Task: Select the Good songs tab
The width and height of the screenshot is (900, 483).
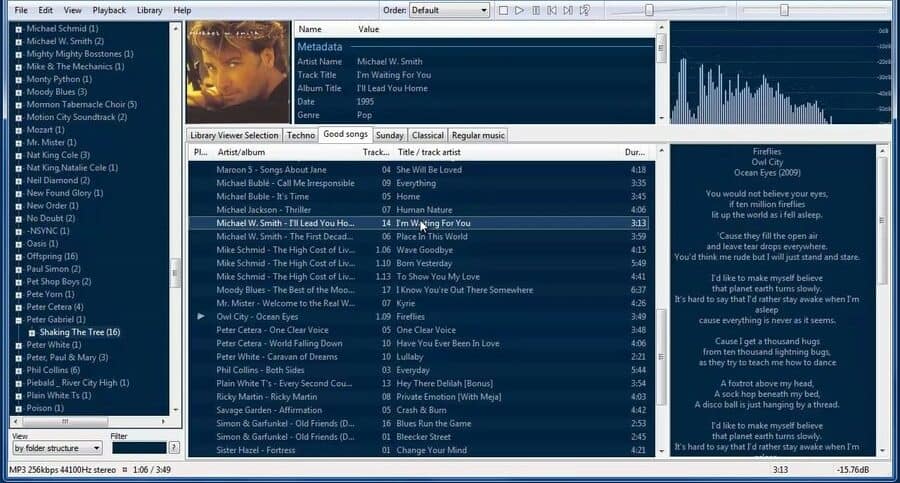Action: [x=346, y=134]
